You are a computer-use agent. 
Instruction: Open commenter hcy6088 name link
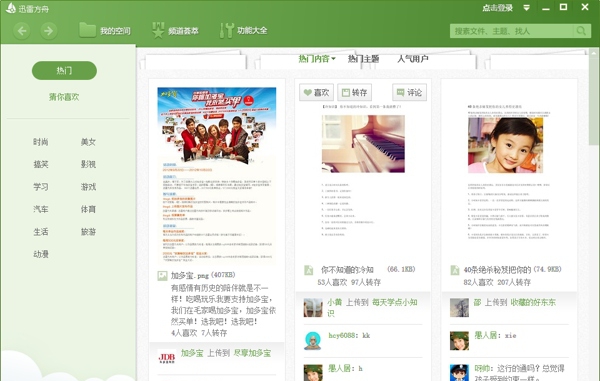(x=342, y=335)
